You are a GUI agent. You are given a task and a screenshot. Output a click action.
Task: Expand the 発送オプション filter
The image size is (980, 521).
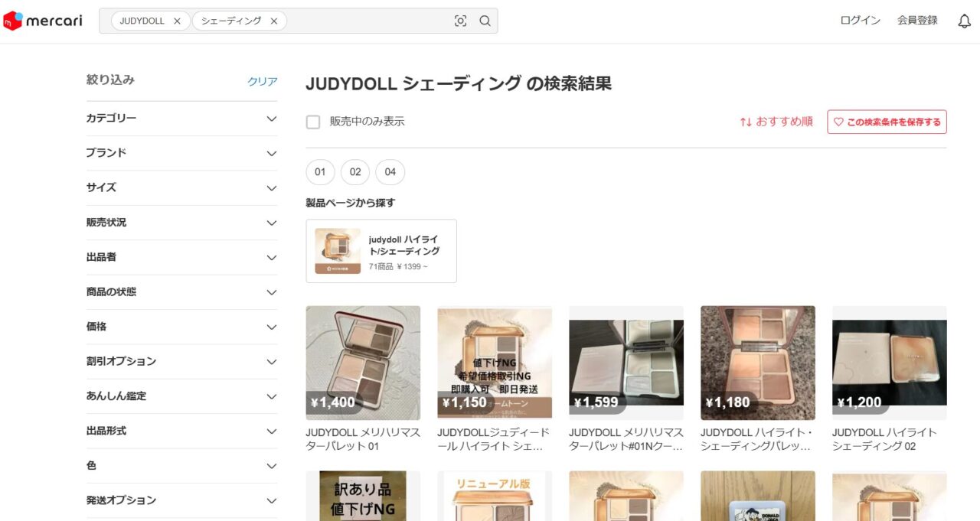pyautogui.click(x=182, y=500)
